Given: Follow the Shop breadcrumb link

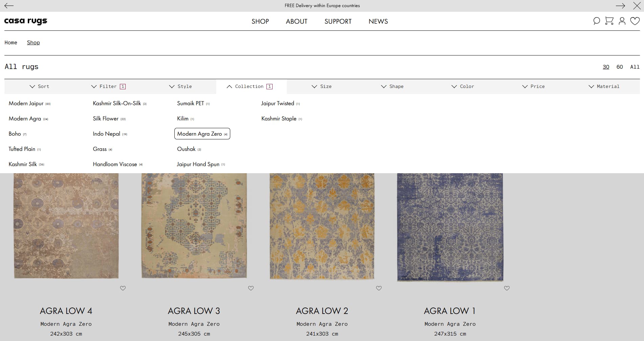Looking at the screenshot, I should click(x=33, y=43).
